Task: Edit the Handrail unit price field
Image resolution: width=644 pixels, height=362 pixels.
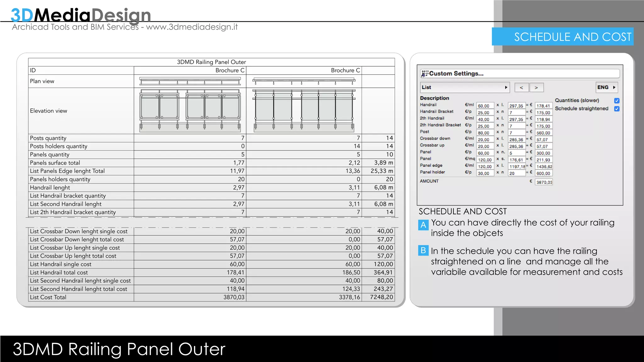Action: [x=485, y=106]
